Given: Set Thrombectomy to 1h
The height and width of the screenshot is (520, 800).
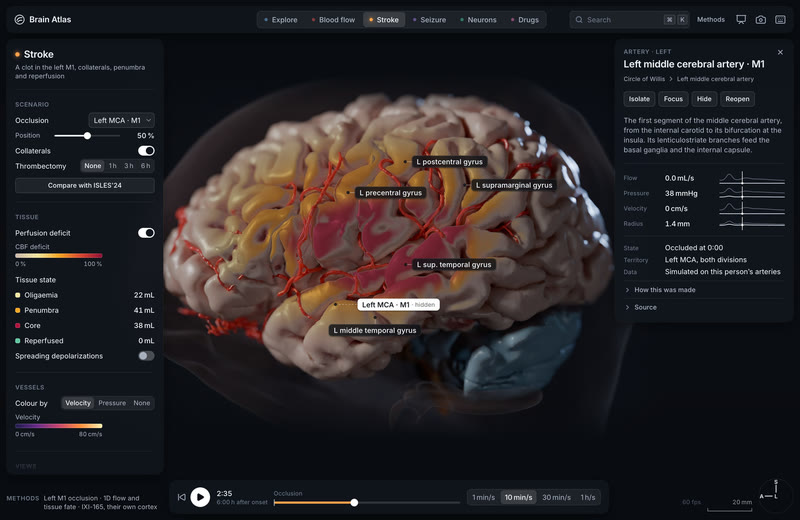Looking at the screenshot, I should tap(113, 166).
